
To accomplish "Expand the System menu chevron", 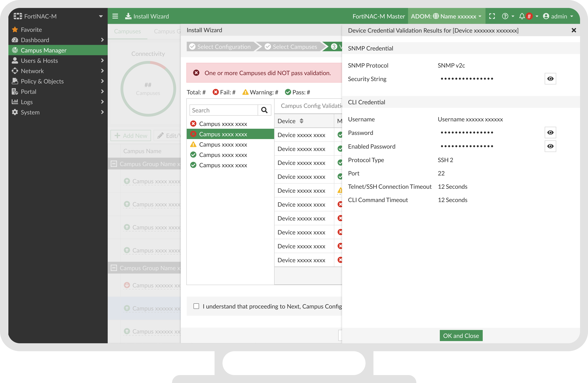I will click(102, 112).
